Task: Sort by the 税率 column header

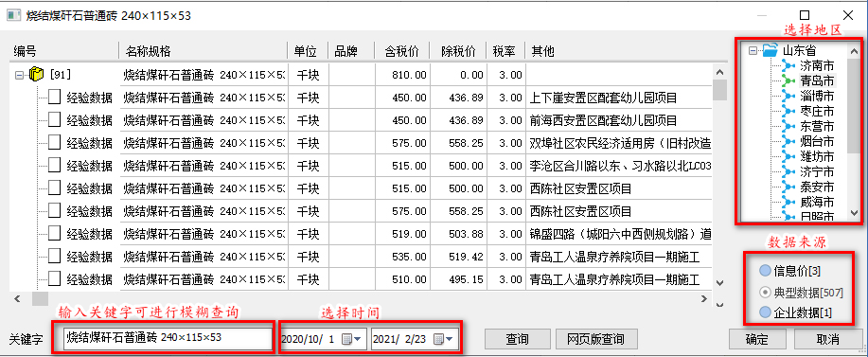Action: click(x=505, y=51)
